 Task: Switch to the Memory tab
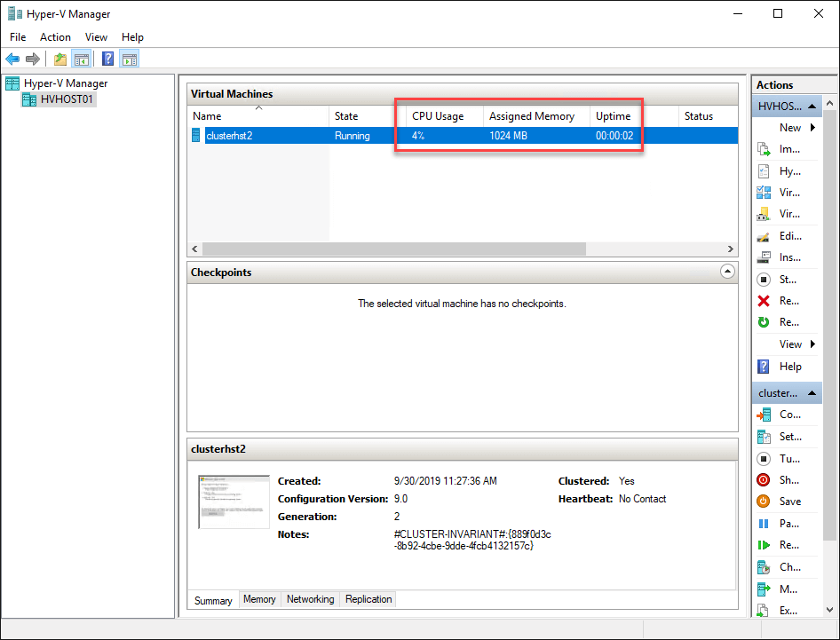tap(259, 599)
